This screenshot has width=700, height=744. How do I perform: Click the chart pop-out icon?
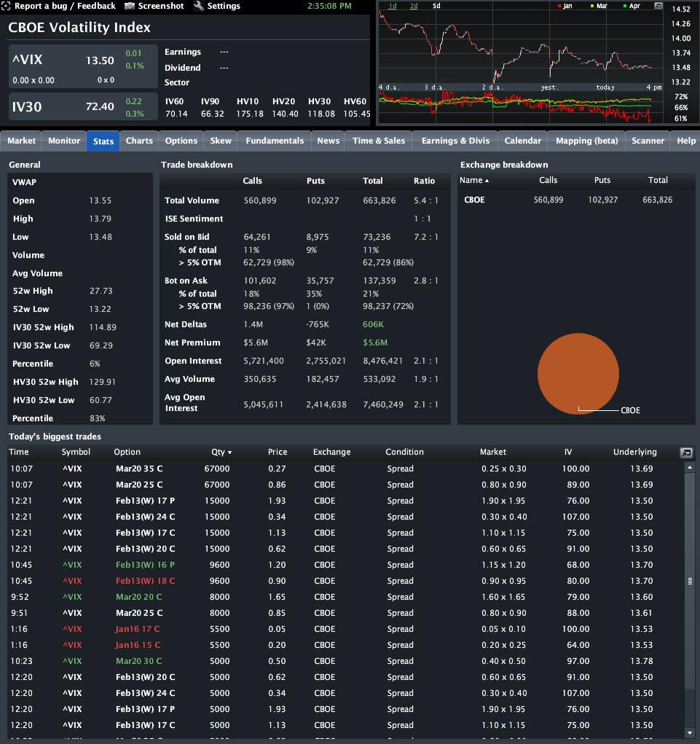(658, 6)
